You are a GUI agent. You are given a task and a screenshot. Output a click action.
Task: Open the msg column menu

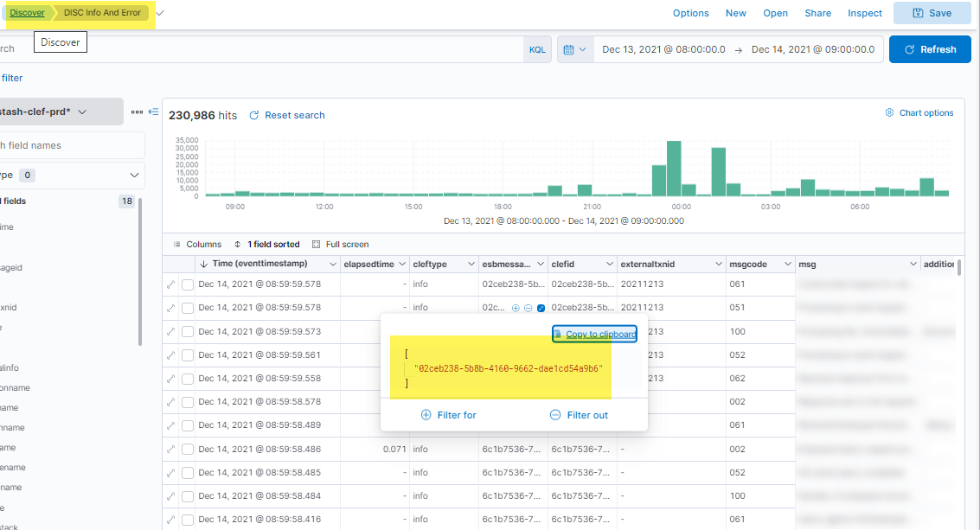913,265
